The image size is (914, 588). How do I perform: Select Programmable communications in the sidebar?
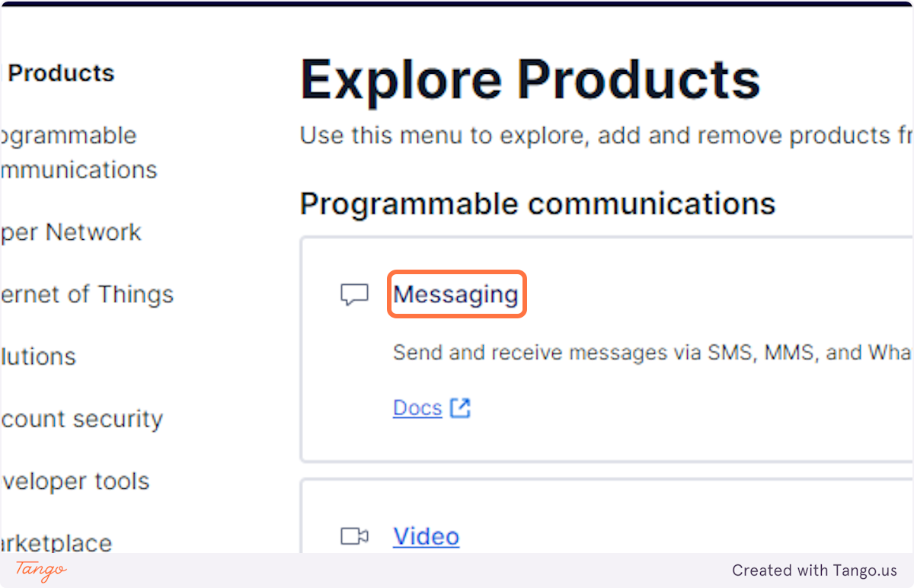(x=78, y=152)
